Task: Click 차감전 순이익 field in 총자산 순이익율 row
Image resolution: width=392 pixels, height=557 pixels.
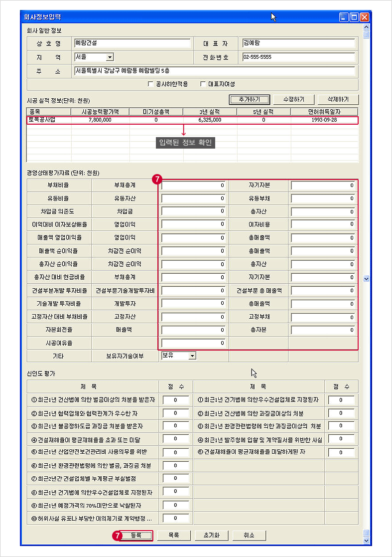Action: click(x=193, y=264)
